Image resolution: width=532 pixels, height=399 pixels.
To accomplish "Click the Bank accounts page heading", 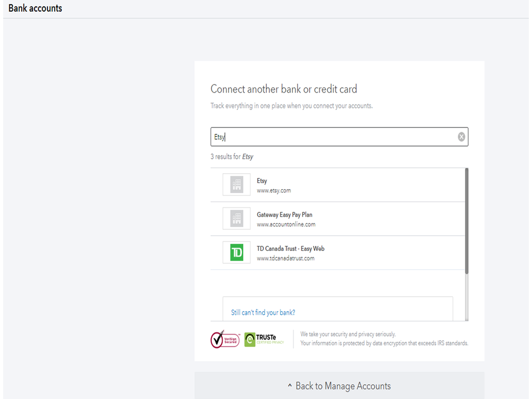I will coord(35,9).
